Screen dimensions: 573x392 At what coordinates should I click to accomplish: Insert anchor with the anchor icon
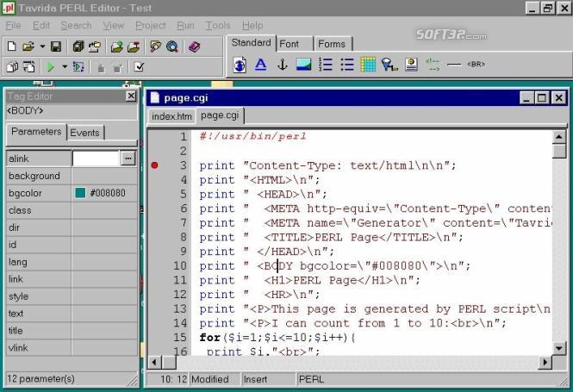click(282, 65)
